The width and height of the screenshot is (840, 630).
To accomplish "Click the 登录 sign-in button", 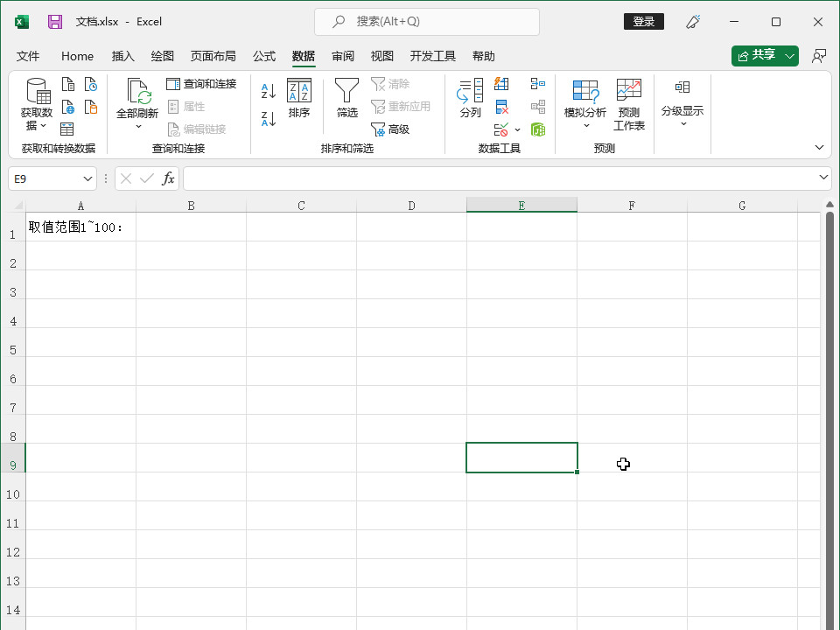I will [x=643, y=22].
